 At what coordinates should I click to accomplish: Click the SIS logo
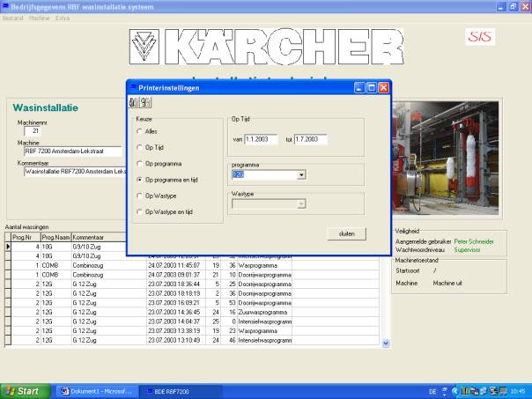point(480,37)
